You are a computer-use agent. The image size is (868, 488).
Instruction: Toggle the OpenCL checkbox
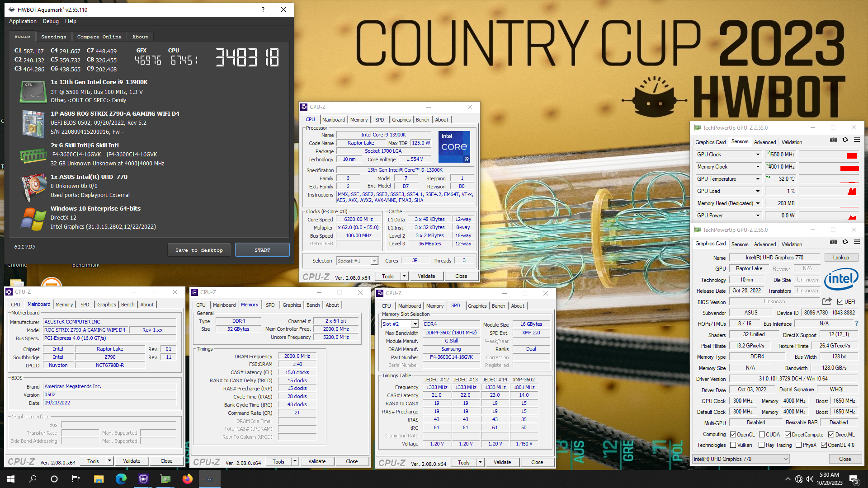click(733, 435)
